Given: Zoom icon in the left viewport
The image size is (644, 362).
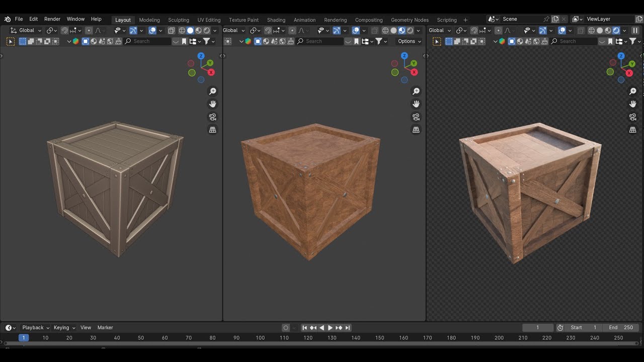Looking at the screenshot, I should tap(213, 91).
